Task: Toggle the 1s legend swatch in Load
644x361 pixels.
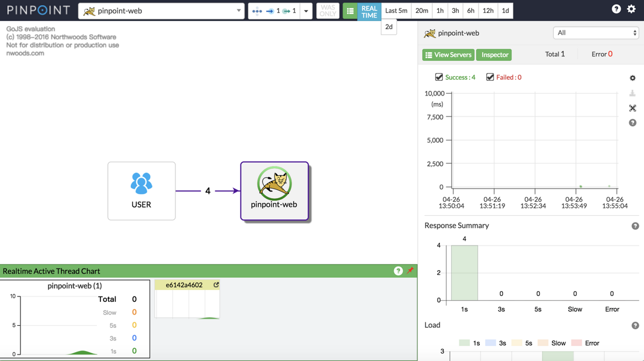Action: tap(464, 343)
